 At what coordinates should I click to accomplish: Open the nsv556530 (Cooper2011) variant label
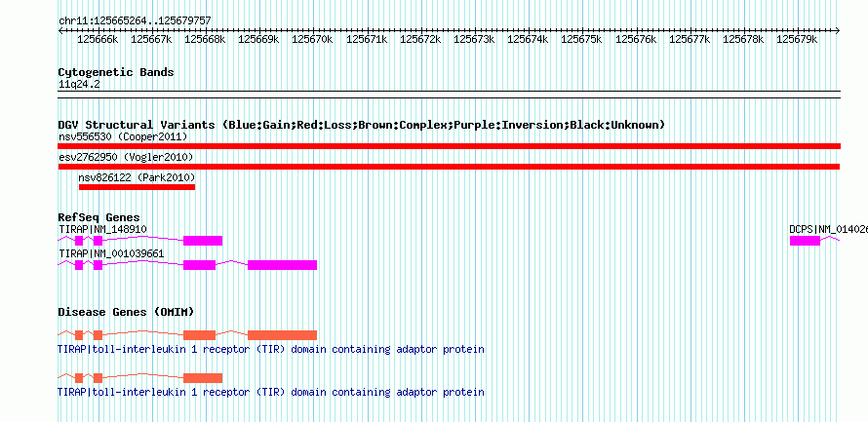tap(123, 136)
